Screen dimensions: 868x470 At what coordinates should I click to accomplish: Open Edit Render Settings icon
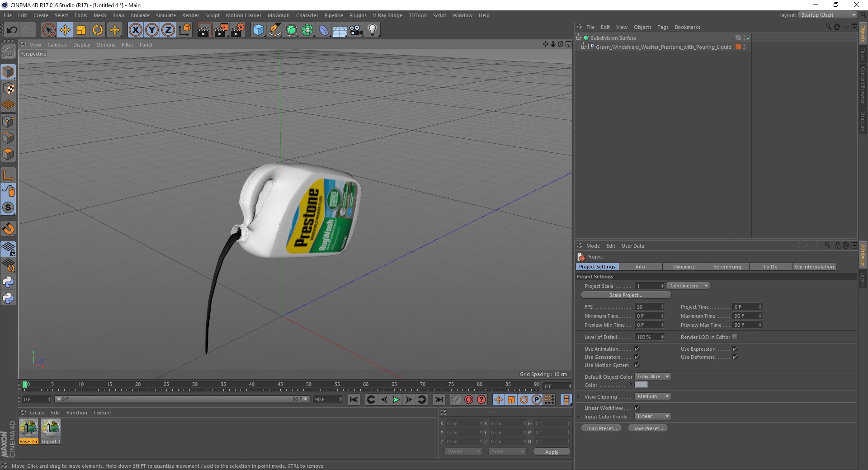click(237, 30)
